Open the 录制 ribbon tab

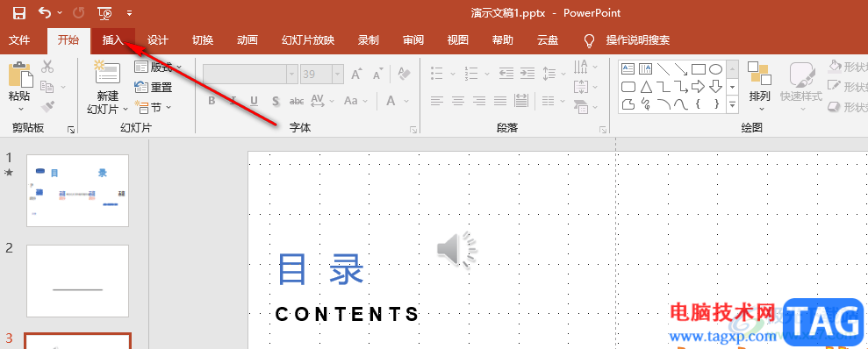pyautogui.click(x=369, y=39)
